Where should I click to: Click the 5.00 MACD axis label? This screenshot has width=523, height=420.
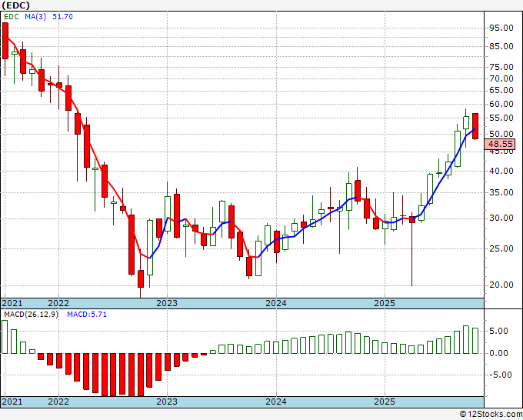498,332
